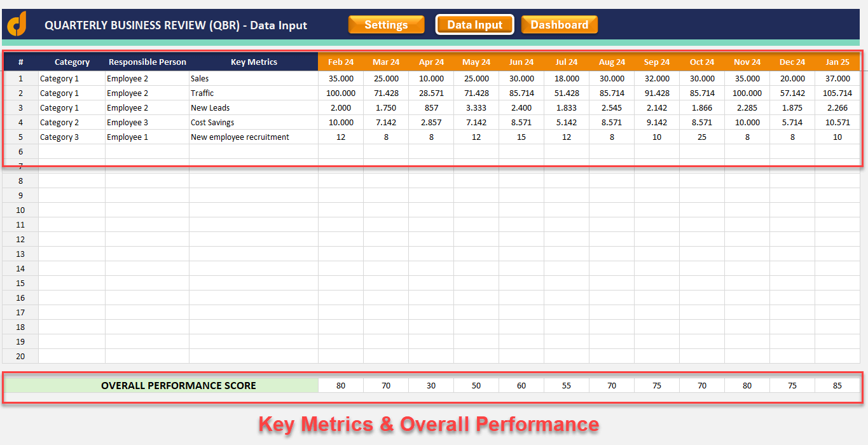Select the Data Input tab
Viewport: 868px width, 445px height.
pyautogui.click(x=474, y=24)
